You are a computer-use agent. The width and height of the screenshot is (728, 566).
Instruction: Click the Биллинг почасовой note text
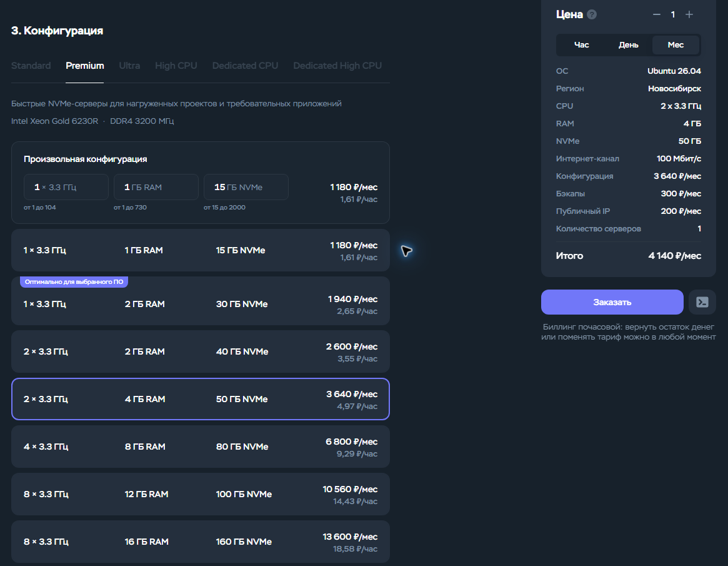tap(628, 332)
